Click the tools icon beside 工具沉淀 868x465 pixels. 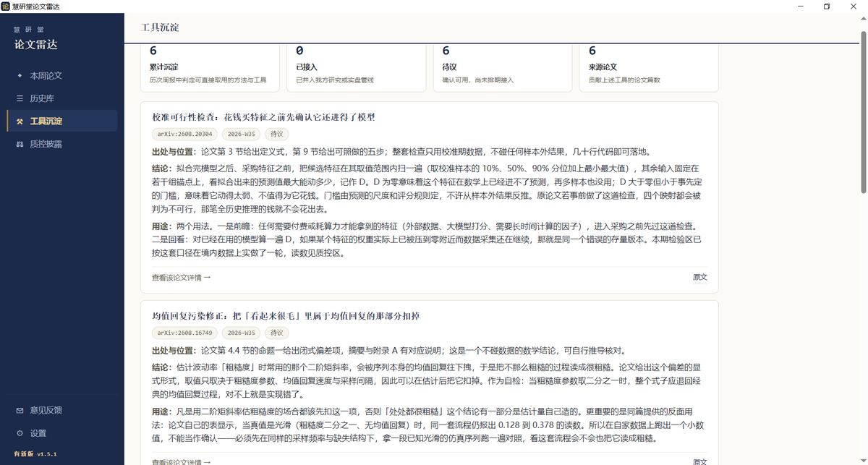tap(20, 121)
